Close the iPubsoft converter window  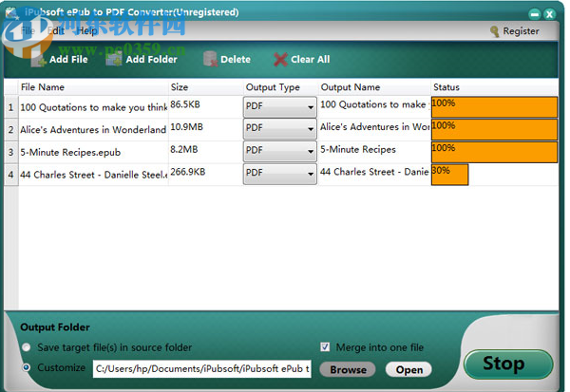pyautogui.click(x=549, y=14)
